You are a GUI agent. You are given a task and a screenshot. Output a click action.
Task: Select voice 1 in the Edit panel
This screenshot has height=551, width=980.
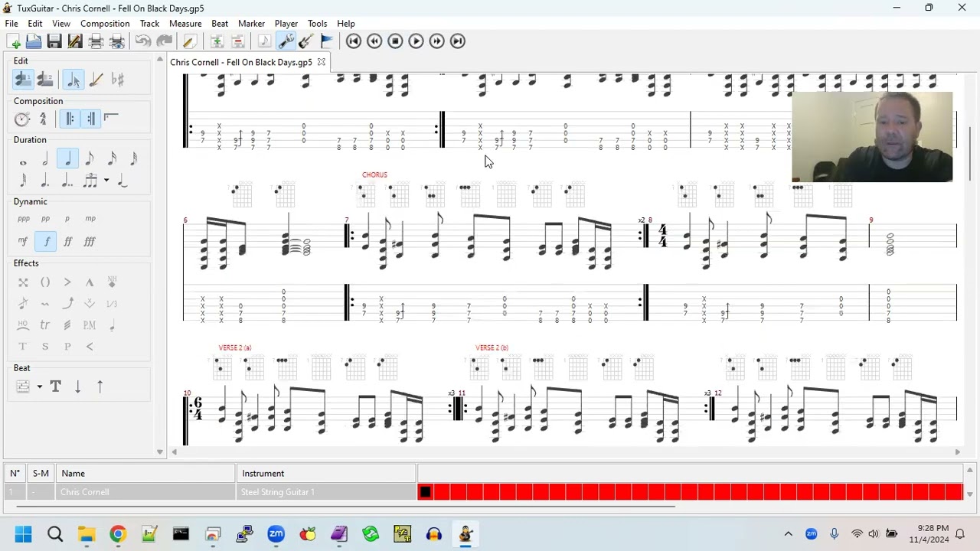(23, 79)
